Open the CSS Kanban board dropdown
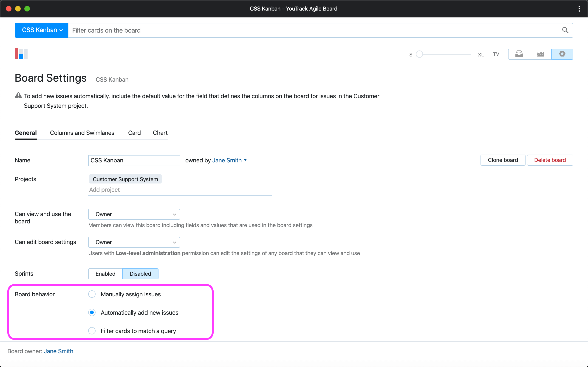The image size is (588, 367). (x=41, y=30)
